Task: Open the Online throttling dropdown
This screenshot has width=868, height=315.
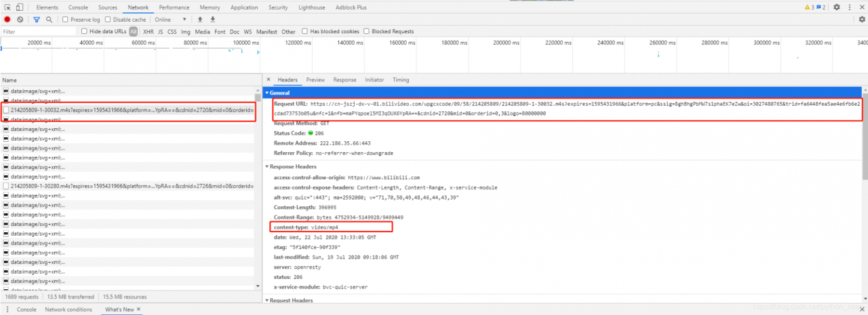Action: click(170, 20)
